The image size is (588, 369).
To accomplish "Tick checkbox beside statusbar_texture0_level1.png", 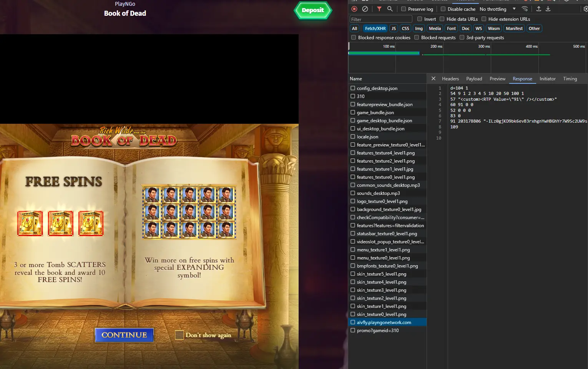I will pos(353,233).
